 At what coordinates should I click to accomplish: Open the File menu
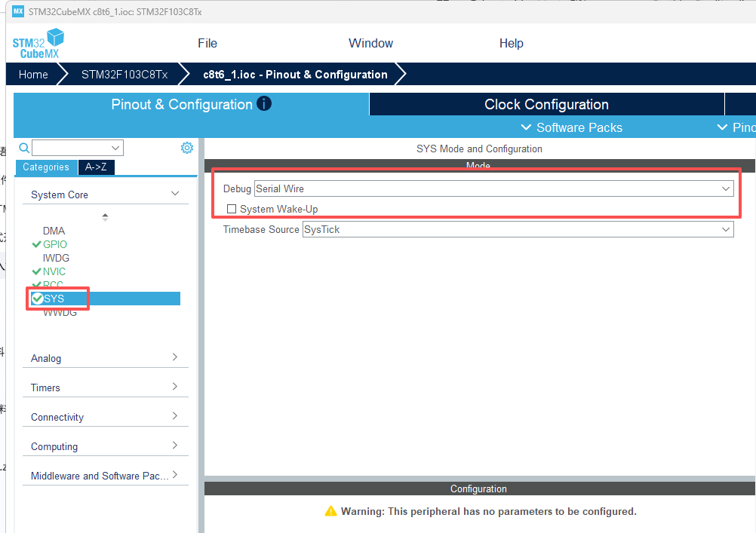point(207,43)
